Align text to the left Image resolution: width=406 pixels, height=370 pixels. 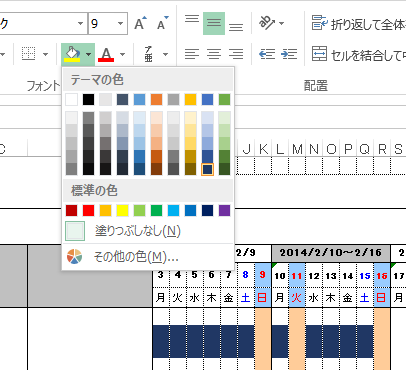pos(192,54)
